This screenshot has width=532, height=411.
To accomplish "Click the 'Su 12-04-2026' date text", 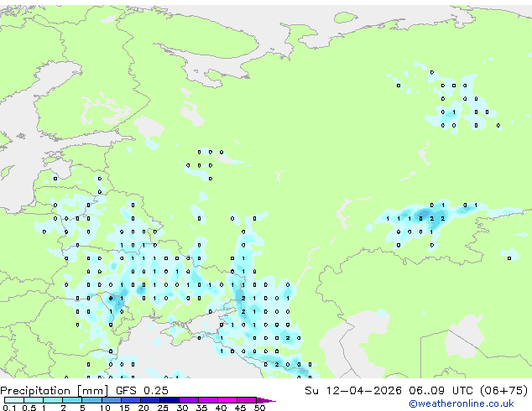I will click(x=353, y=391).
